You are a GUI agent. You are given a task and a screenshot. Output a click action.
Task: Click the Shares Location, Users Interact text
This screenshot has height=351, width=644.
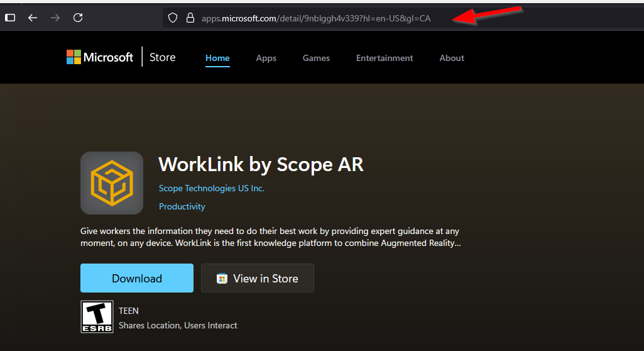pyautogui.click(x=178, y=325)
